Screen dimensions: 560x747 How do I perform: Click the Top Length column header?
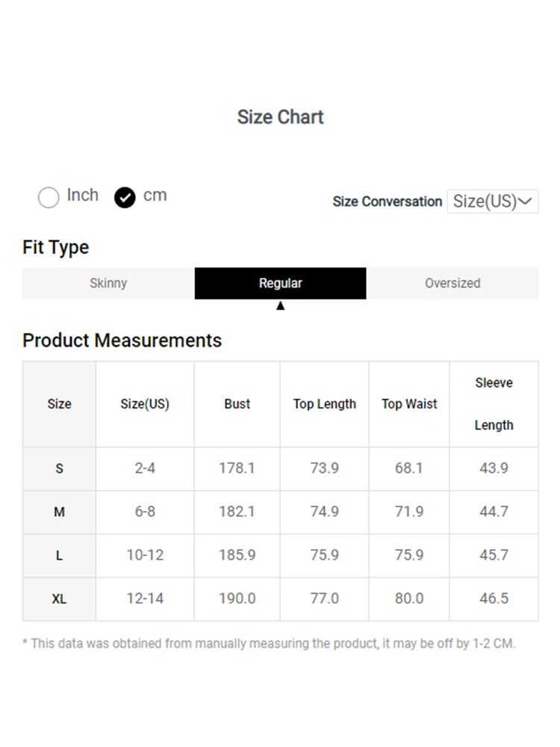tap(324, 404)
